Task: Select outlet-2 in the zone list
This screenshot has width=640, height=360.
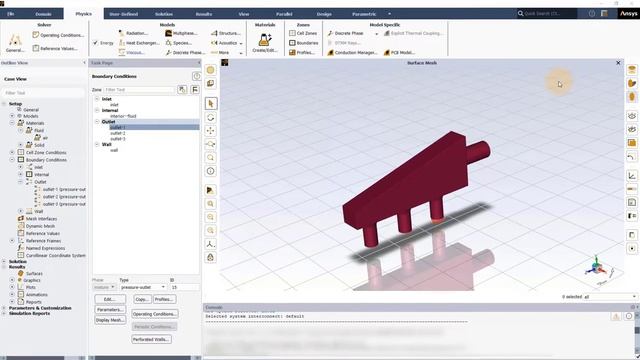Action: click(x=118, y=133)
